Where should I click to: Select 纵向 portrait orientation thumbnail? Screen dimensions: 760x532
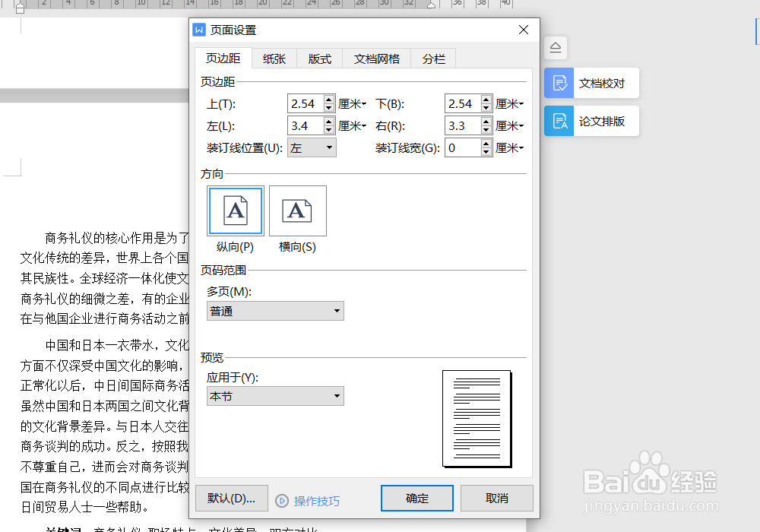(235, 211)
